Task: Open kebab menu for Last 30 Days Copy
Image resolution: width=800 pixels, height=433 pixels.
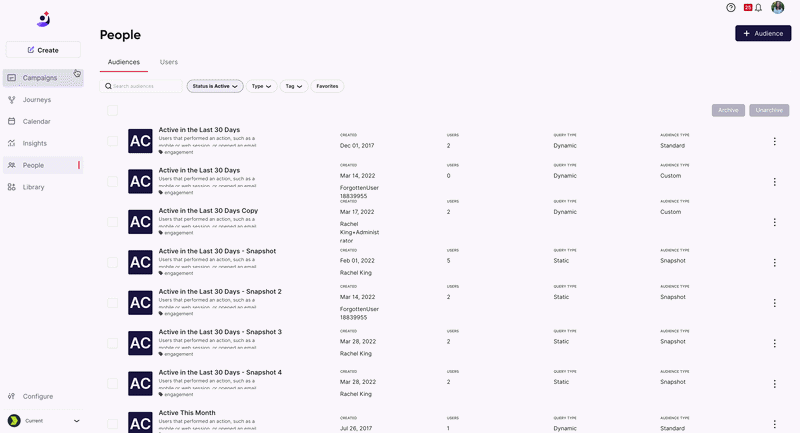Action: pyautogui.click(x=774, y=222)
